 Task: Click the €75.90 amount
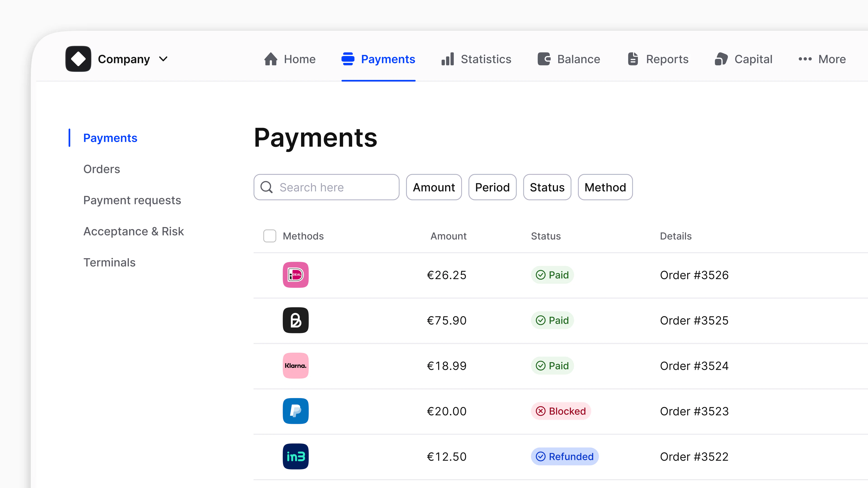click(446, 321)
